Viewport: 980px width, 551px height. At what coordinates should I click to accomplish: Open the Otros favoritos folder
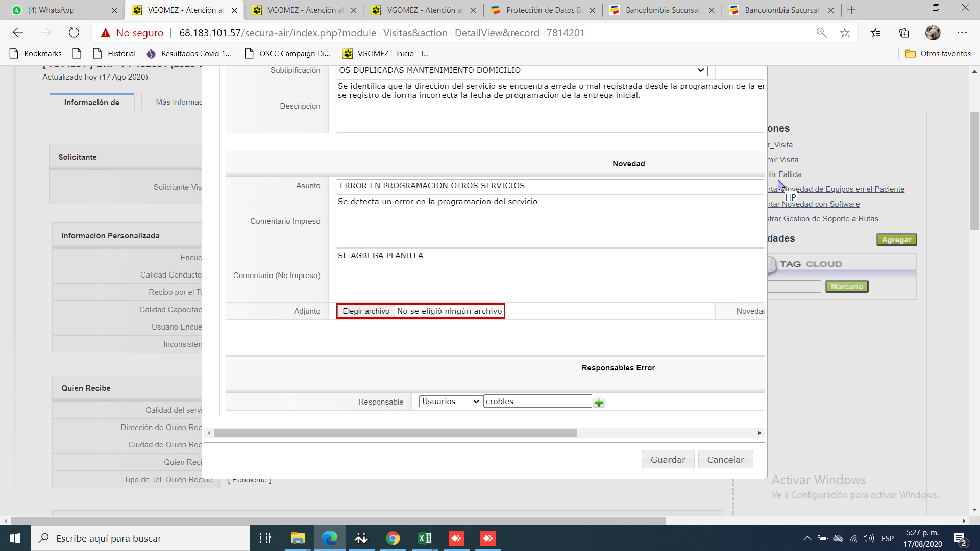tap(938, 54)
